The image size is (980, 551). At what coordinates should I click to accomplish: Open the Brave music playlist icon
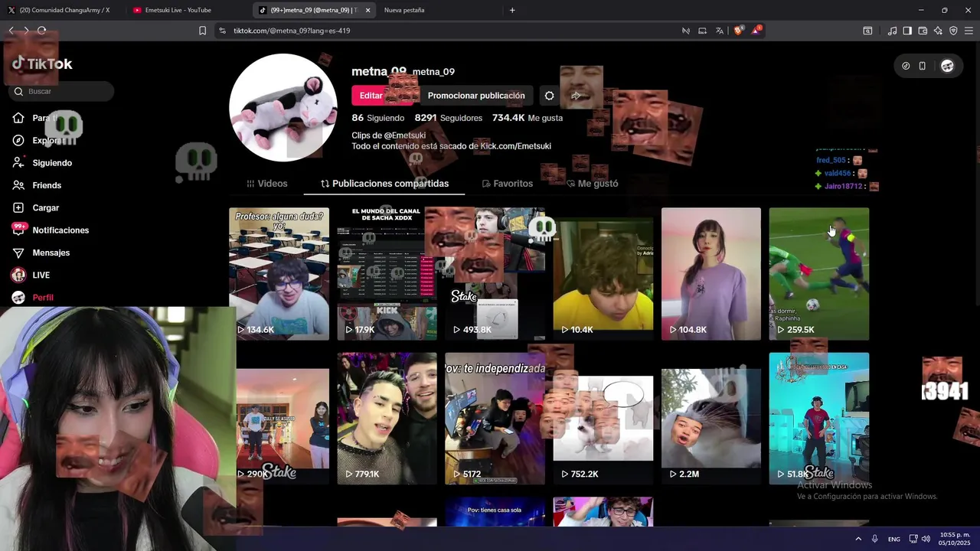[892, 31]
